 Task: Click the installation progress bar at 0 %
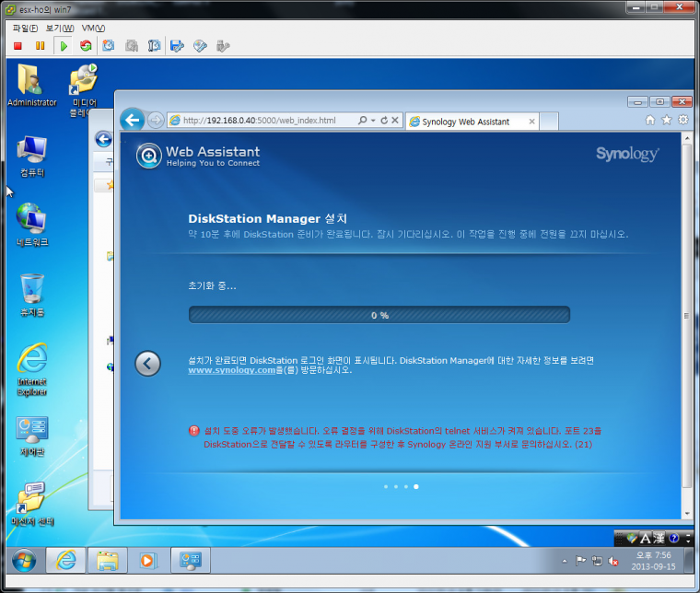(379, 315)
